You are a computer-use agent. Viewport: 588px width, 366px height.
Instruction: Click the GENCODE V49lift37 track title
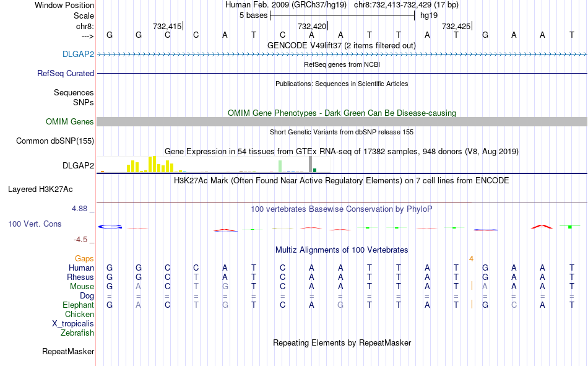coord(342,45)
